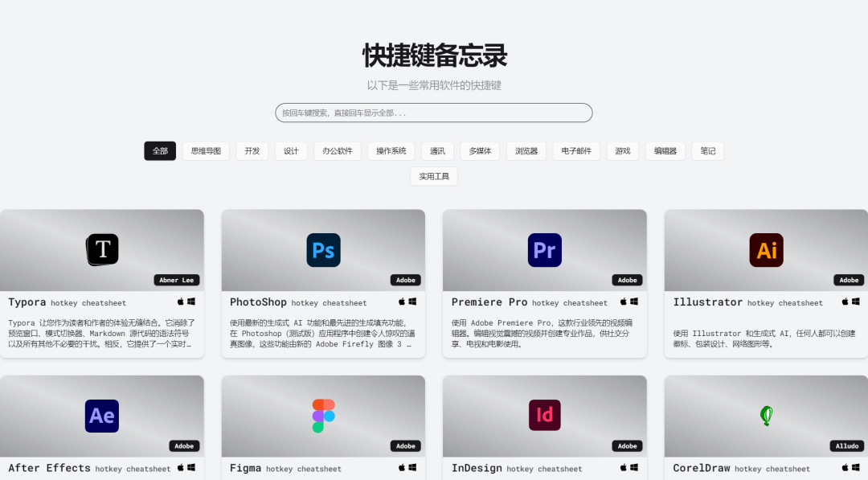Filter by 游戏 category
Screen dimensions: 868x480
pyautogui.click(x=623, y=150)
